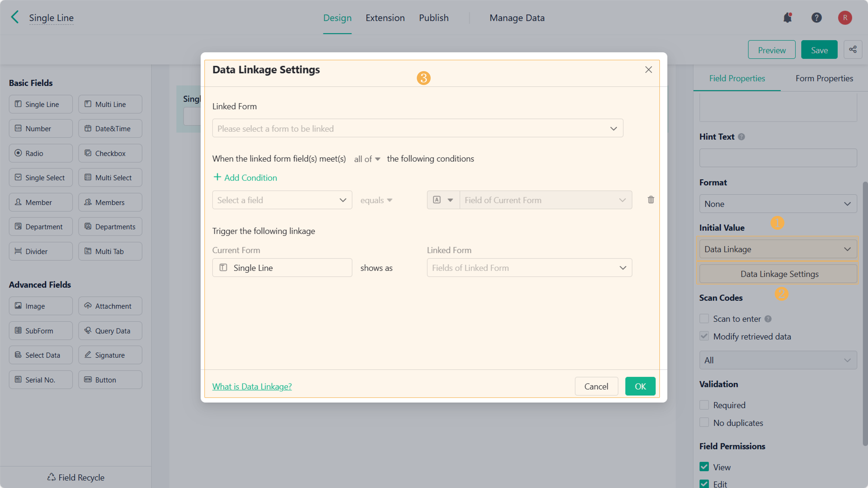This screenshot has height=488, width=868.
Task: Add a Departments field
Action: (x=110, y=227)
